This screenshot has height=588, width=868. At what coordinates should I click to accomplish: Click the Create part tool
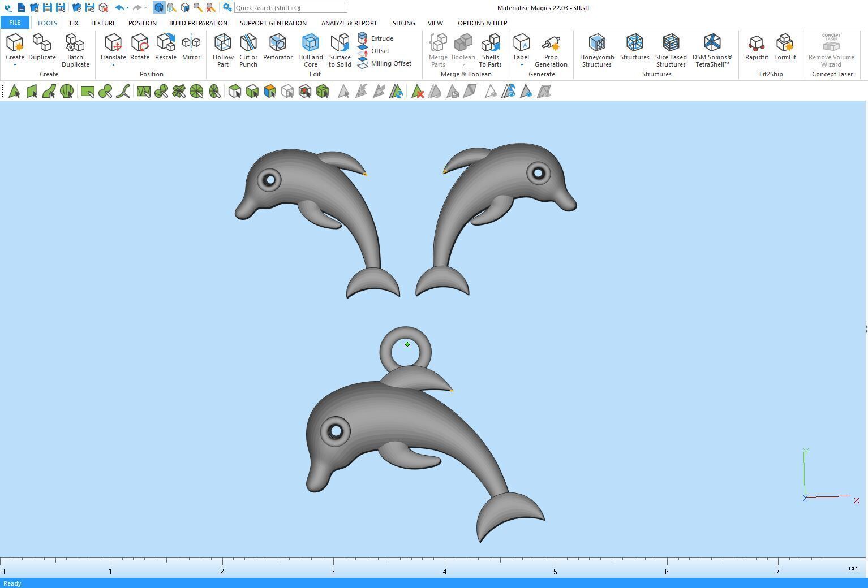[x=15, y=47]
